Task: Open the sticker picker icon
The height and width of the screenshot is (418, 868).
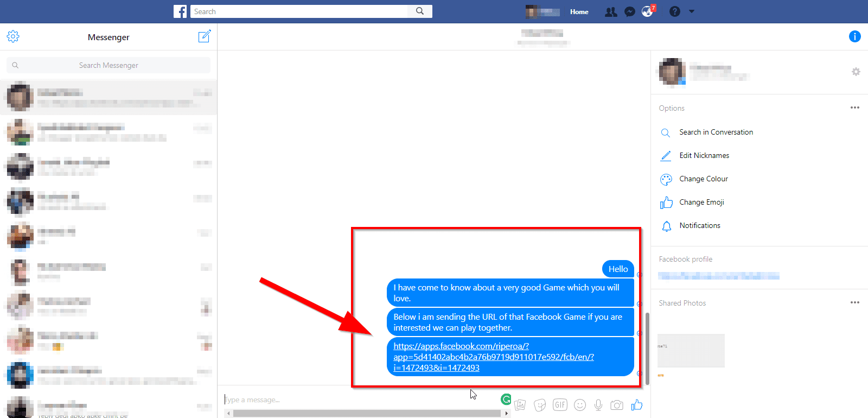Action: click(540, 405)
